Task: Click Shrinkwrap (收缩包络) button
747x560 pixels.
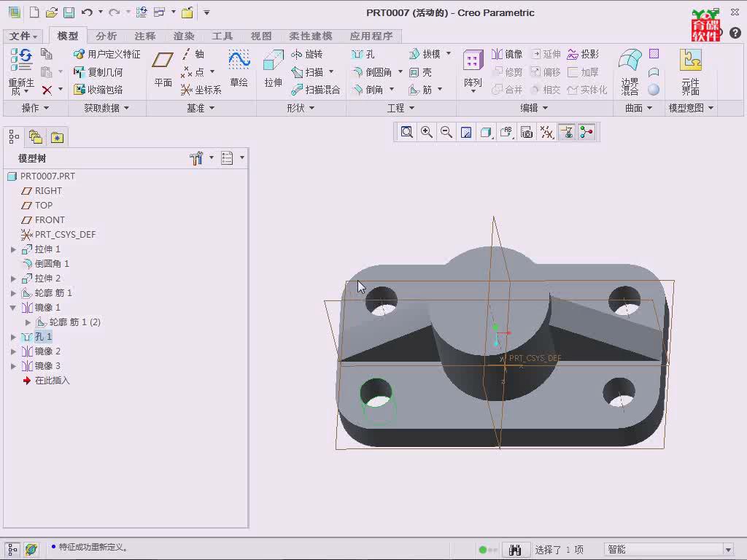Action: pyautogui.click(x=98, y=90)
